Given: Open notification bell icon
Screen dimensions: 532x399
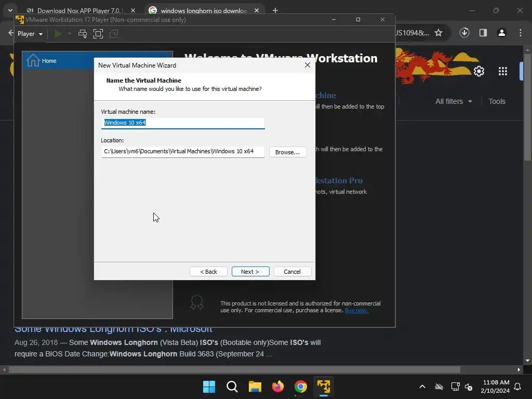Looking at the screenshot, I should 518,387.
